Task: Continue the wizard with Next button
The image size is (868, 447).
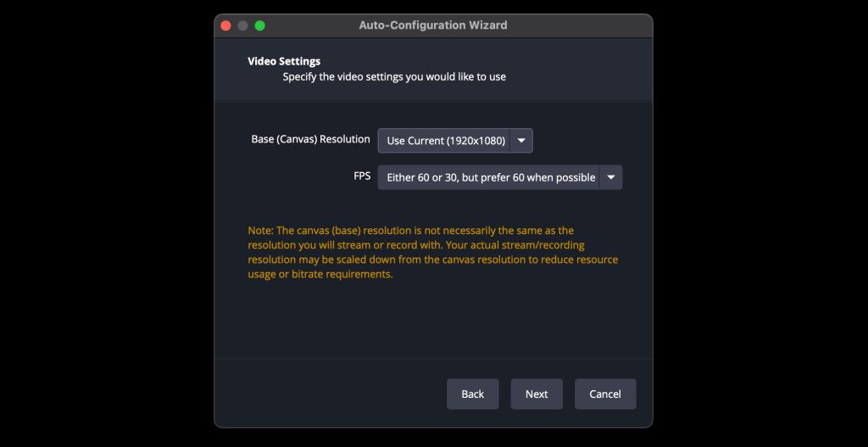Action: pos(537,394)
